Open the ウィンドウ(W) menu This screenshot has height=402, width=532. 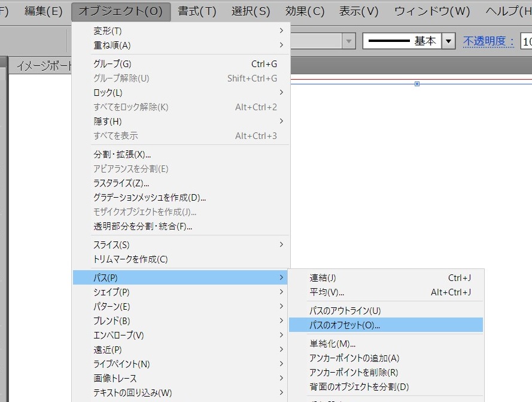[x=432, y=11]
